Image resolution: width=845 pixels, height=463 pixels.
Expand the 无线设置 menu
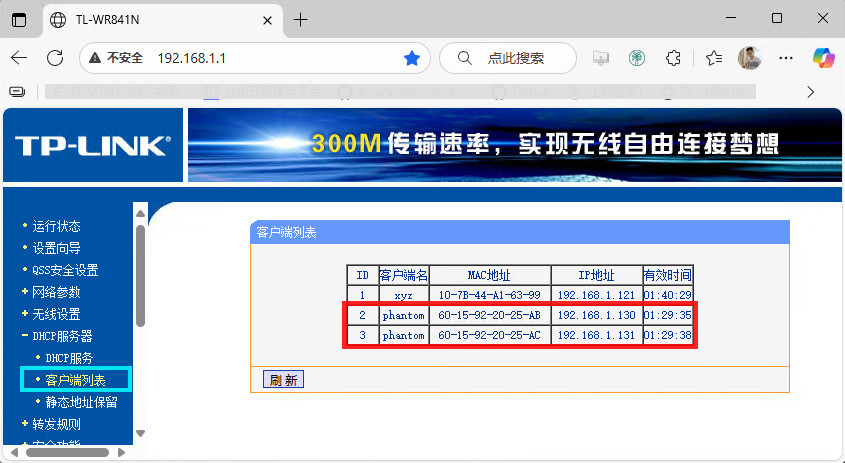[56, 314]
